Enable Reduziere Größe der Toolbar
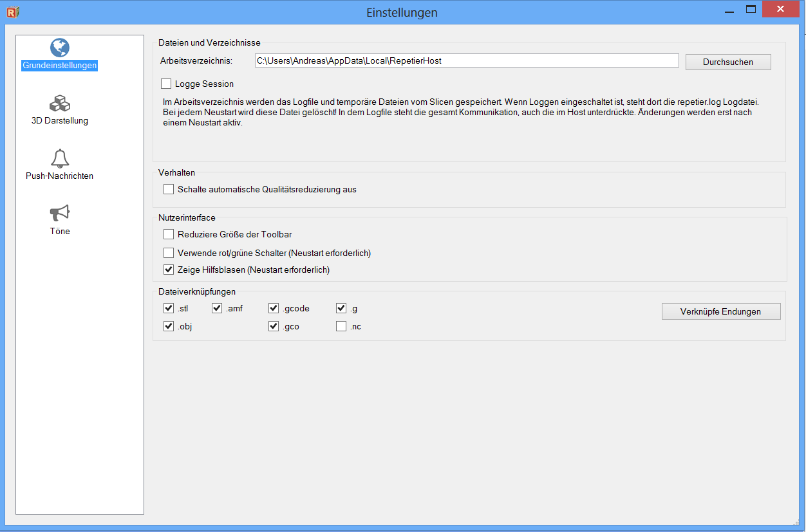The image size is (806, 532). (x=169, y=234)
